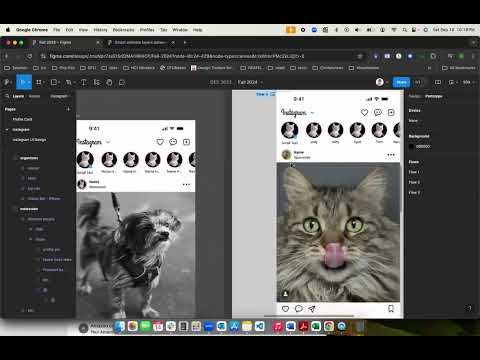Click the share arrow below cat photo

coord(312,309)
